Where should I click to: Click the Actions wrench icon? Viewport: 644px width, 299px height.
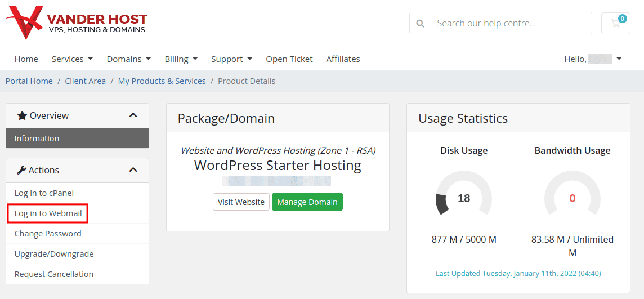point(22,170)
